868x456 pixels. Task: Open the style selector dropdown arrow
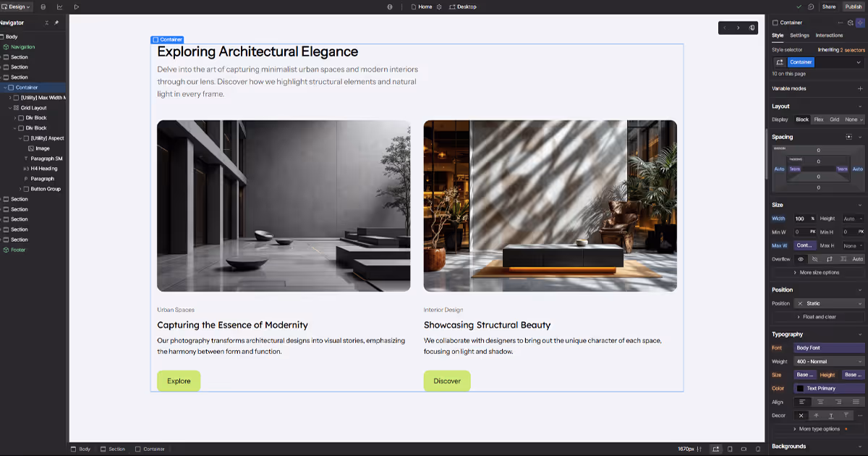[x=859, y=62]
